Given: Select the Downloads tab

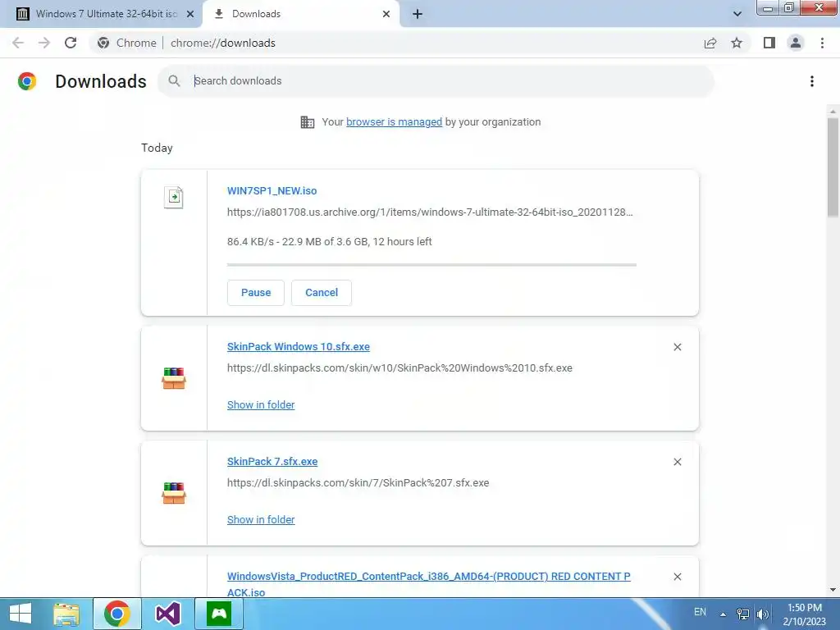Looking at the screenshot, I should (301, 14).
